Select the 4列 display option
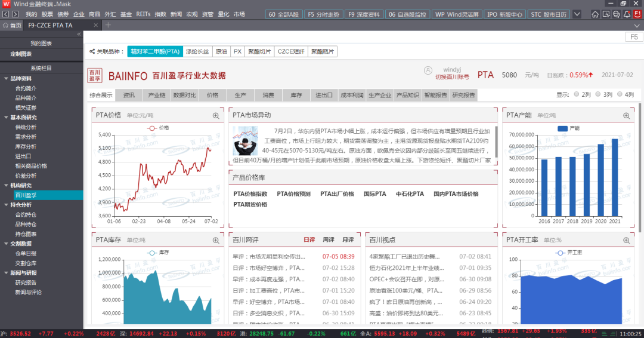The height and width of the screenshot is (338, 644). click(620, 94)
